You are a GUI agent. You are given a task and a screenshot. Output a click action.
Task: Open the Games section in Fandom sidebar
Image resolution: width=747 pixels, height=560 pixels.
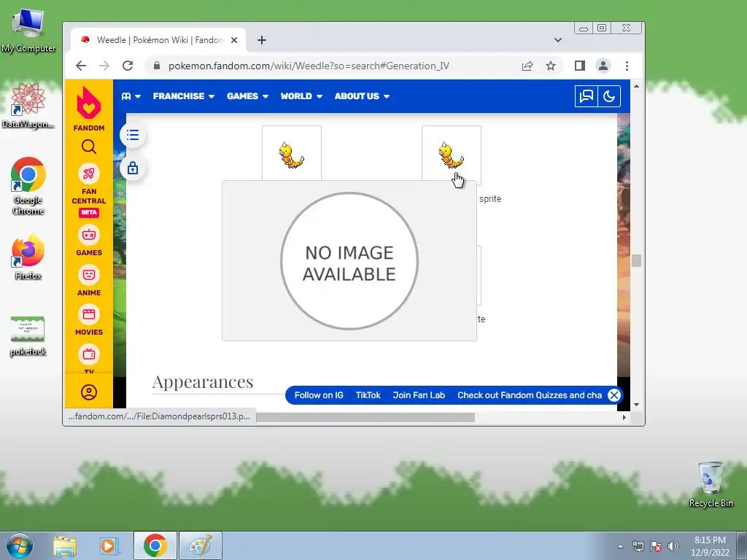(x=88, y=241)
